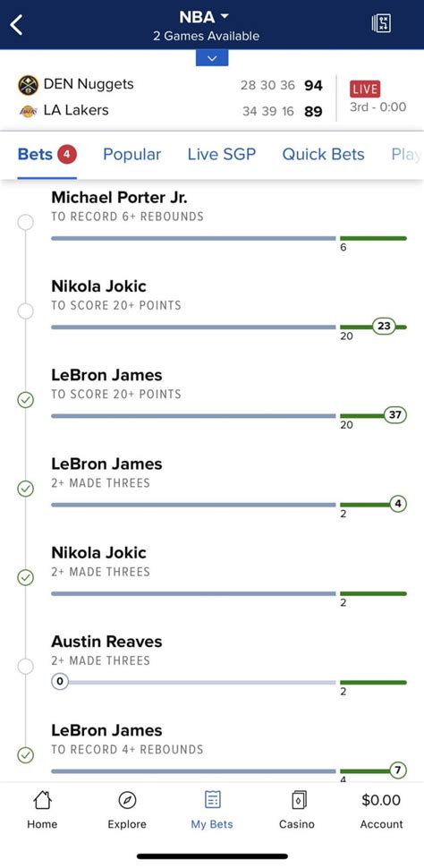This screenshot has width=424, height=868.
Task: Tap the 37 marker on LeBron points bar
Action: (395, 414)
